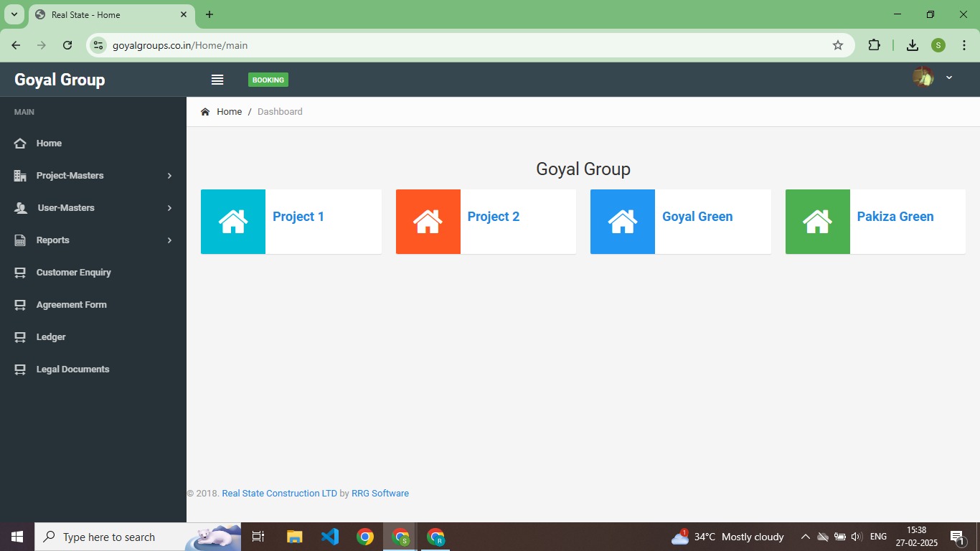This screenshot has width=980, height=551.
Task: Reload the page with refresh icon
Action: 67,45
